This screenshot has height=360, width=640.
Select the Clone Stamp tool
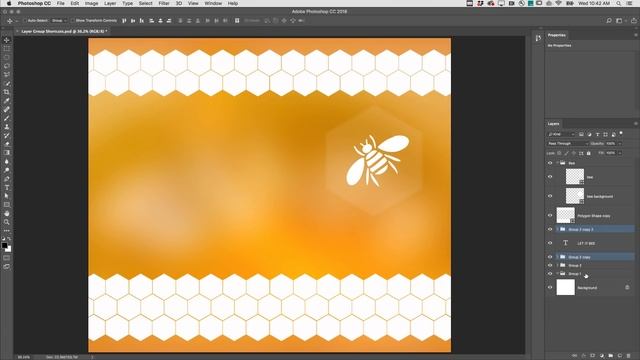[x=7, y=127]
